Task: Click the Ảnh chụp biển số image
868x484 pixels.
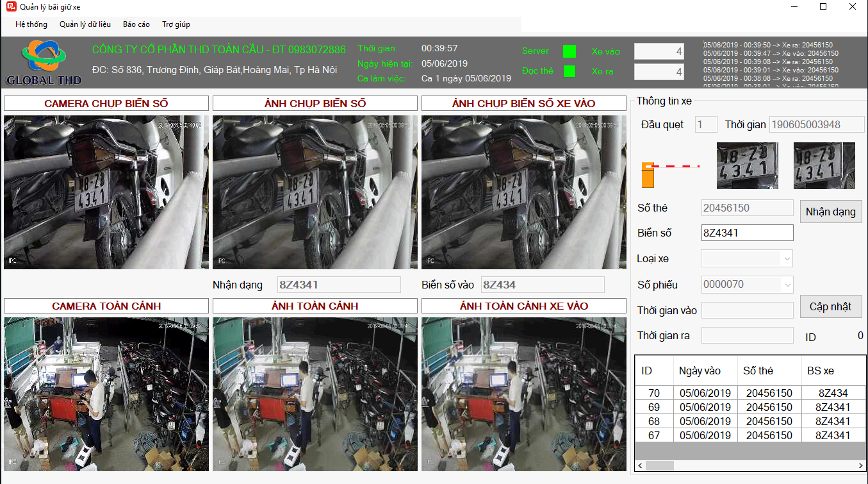Action: [315, 192]
